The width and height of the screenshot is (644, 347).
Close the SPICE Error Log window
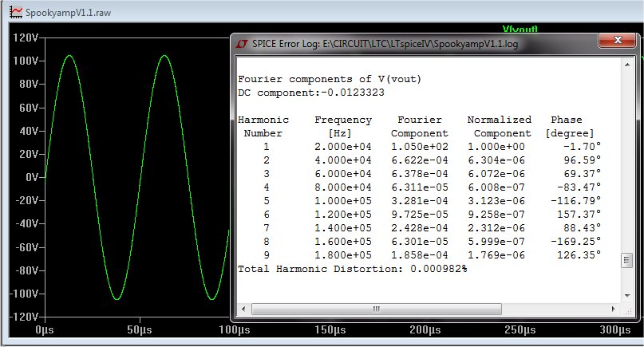[x=617, y=40]
